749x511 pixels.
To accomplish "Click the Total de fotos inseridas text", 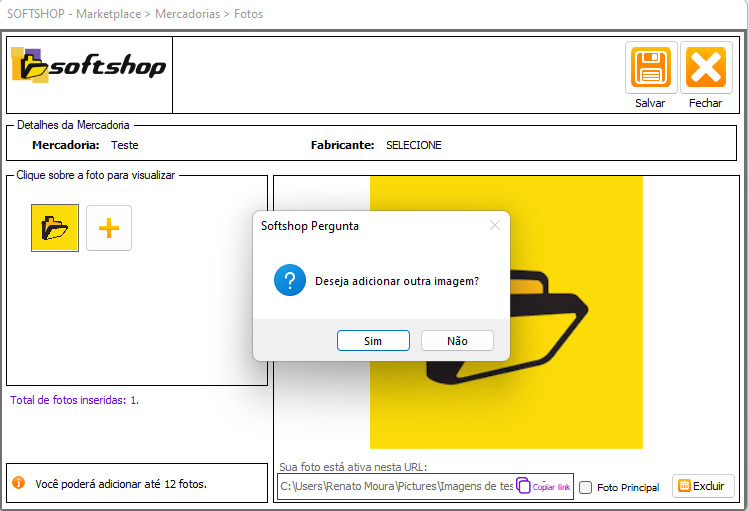I will 74,400.
